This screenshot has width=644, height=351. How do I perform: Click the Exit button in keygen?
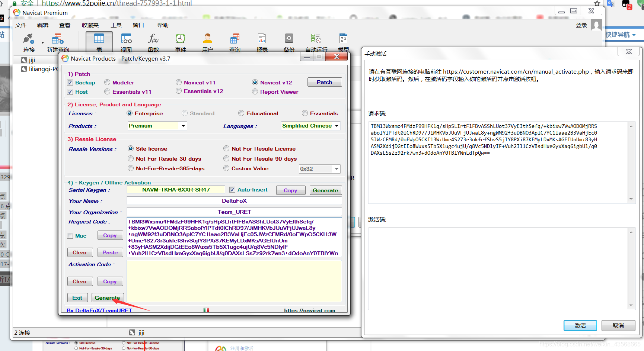tap(77, 298)
